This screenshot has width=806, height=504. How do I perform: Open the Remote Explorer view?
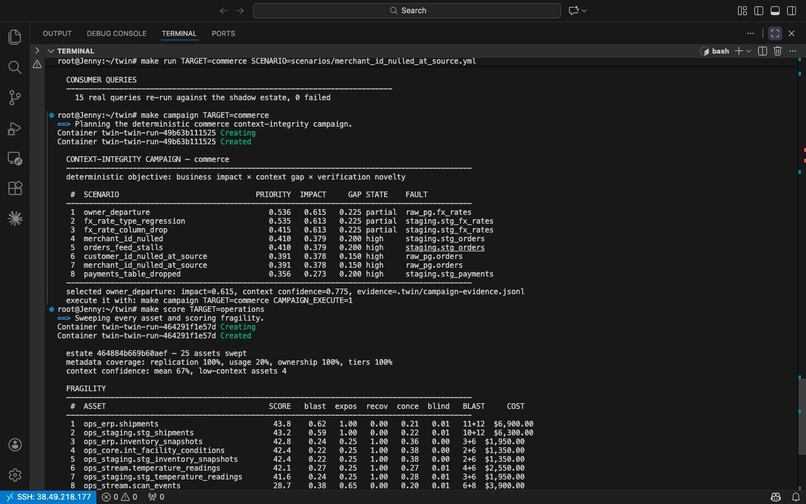[x=14, y=158]
